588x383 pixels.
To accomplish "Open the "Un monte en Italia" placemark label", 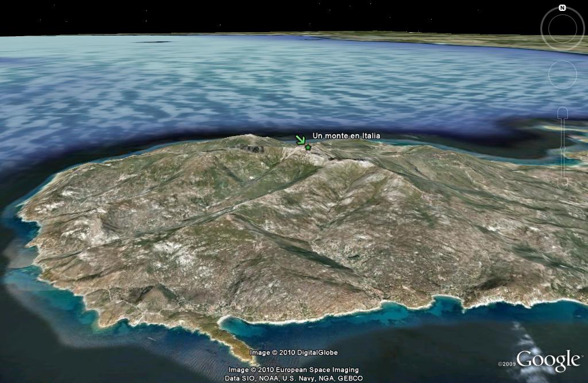I will [346, 136].
